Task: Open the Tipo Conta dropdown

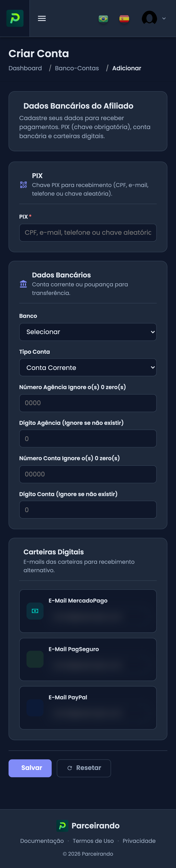Action: point(88,367)
